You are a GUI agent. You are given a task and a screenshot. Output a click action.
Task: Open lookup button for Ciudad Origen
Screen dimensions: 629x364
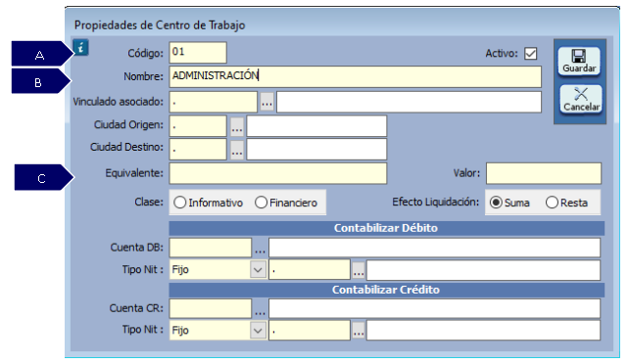(237, 126)
